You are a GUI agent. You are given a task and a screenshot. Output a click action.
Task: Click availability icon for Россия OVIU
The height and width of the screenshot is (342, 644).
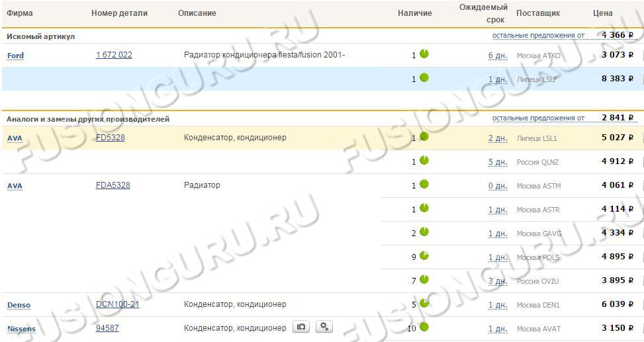424,280
